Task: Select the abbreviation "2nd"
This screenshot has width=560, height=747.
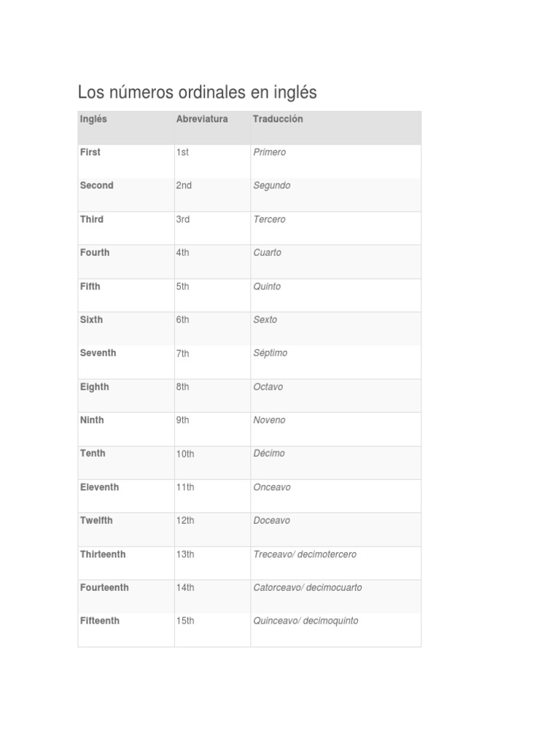Action: coord(184,186)
